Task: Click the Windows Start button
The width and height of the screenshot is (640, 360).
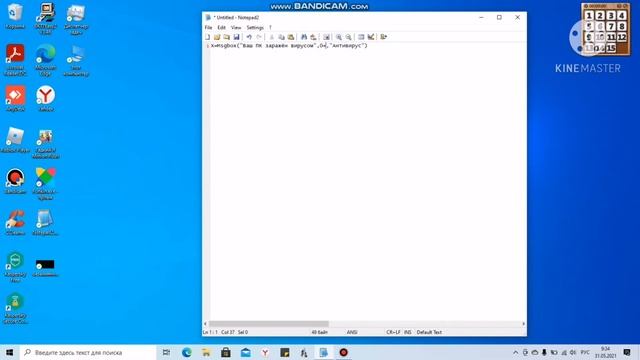Action: 9,352
